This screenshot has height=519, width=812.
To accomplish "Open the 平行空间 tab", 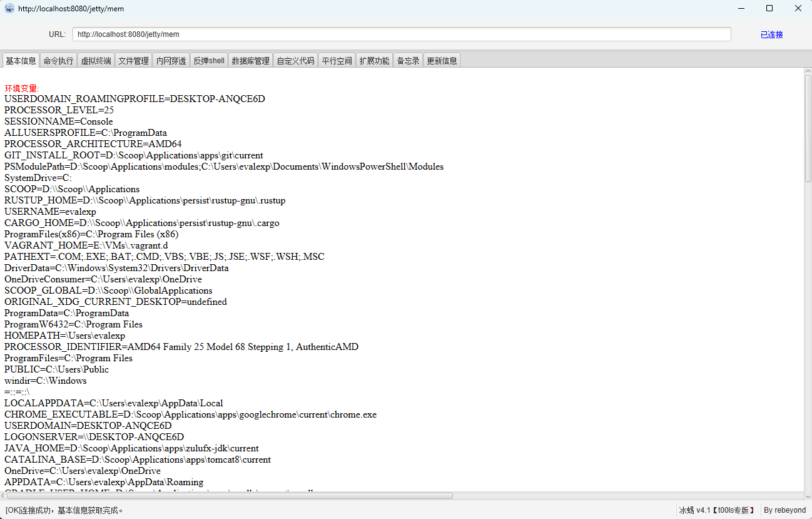I will 337,61.
